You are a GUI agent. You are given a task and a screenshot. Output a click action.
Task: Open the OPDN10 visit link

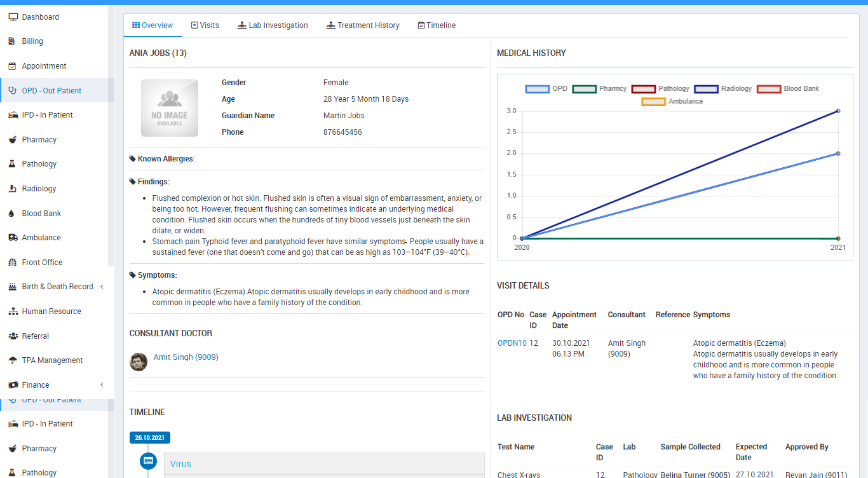click(x=512, y=343)
